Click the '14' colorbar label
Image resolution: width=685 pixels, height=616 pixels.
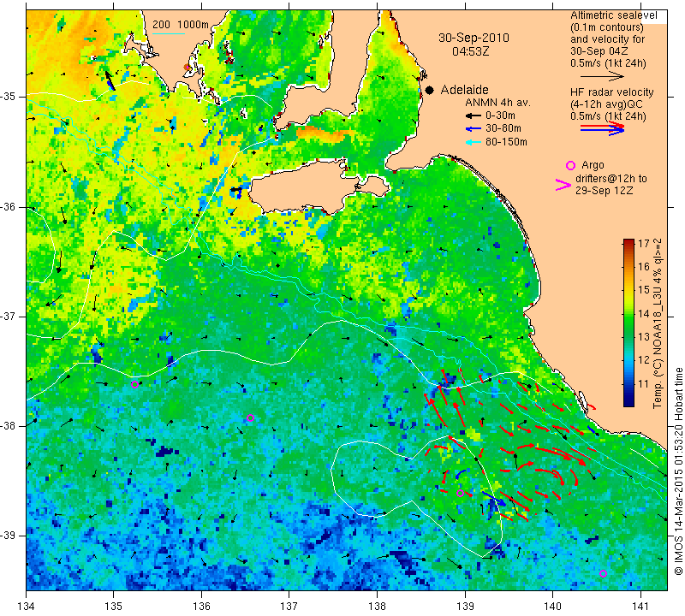coord(644,313)
